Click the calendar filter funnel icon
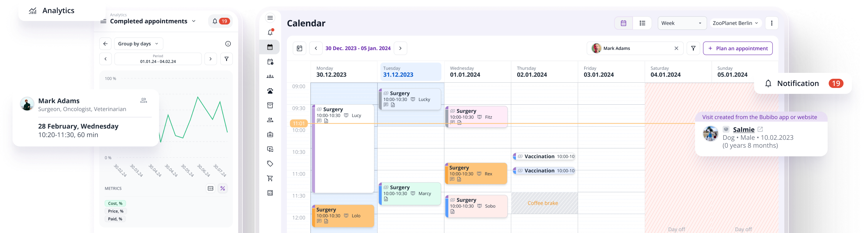Image resolution: width=868 pixels, height=233 pixels. pyautogui.click(x=693, y=48)
